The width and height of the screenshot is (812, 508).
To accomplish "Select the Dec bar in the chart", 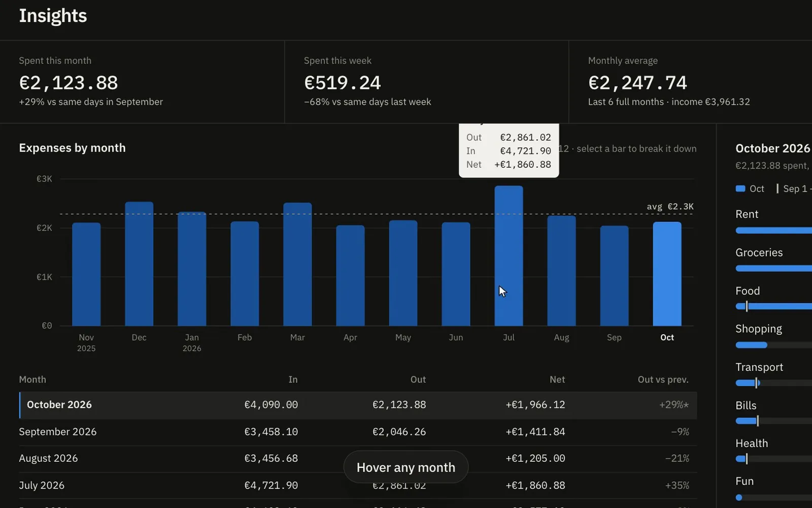I will 139,264.
